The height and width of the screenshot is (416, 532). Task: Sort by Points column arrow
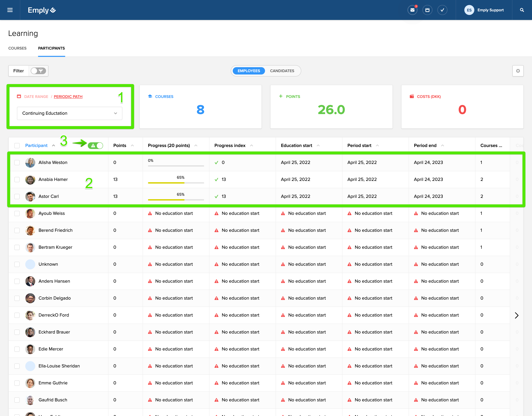(132, 146)
